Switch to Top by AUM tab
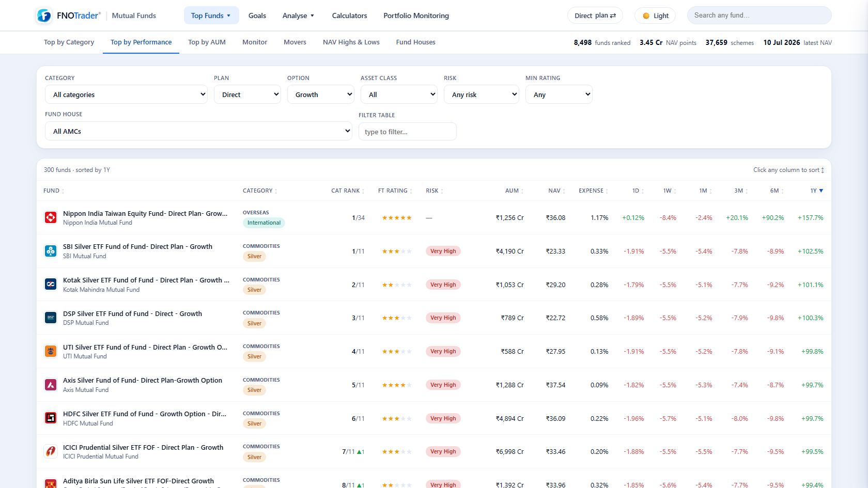This screenshot has width=868, height=488. [x=207, y=42]
